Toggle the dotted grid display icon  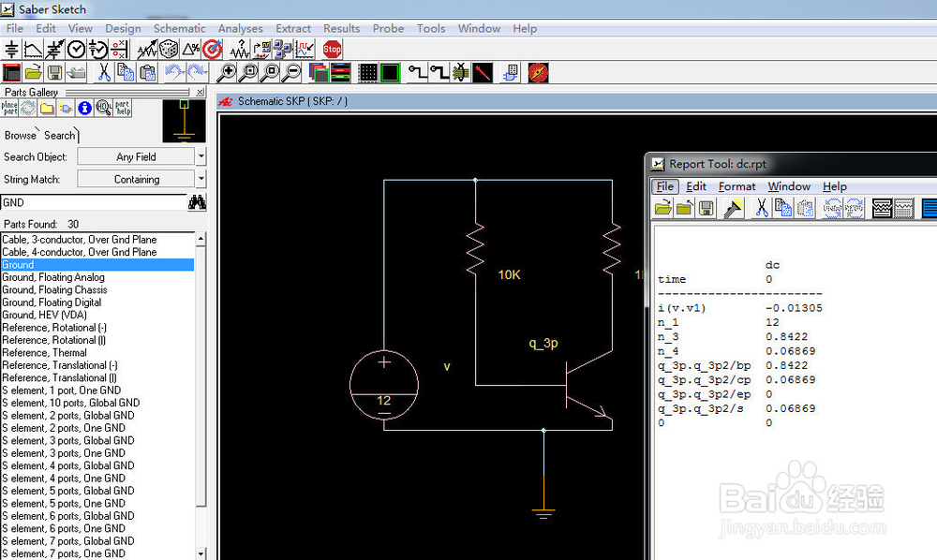point(367,73)
